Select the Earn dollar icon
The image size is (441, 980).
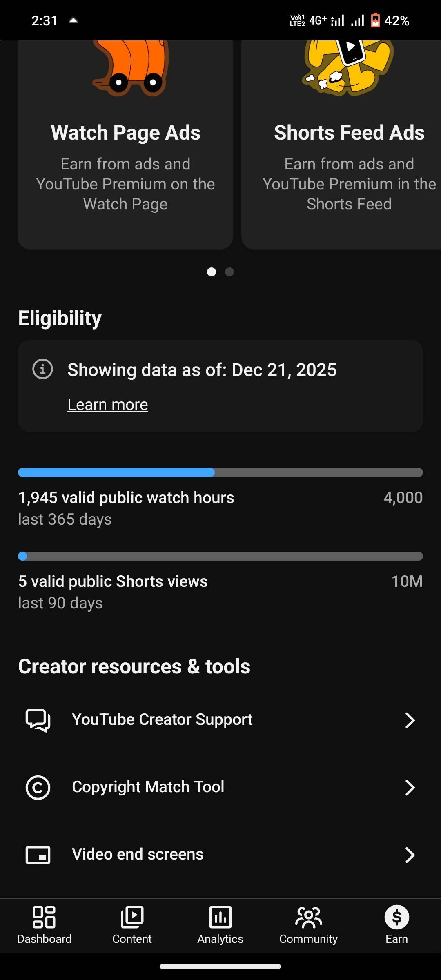[x=396, y=917]
